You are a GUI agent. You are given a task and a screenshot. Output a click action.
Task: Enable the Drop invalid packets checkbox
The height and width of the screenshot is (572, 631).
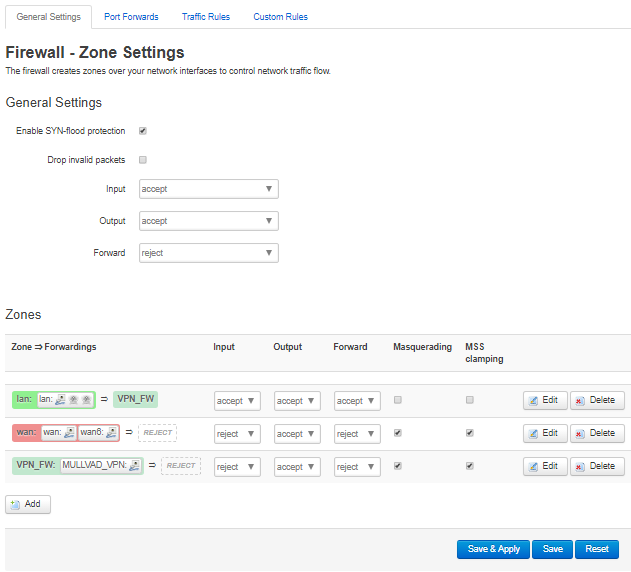(x=143, y=160)
